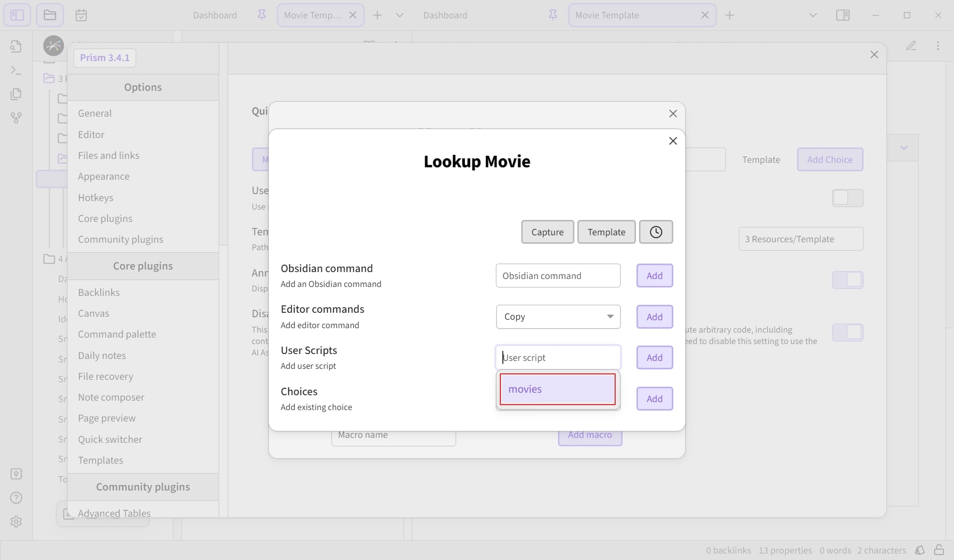Click the edit pencil icon top right

tap(911, 46)
